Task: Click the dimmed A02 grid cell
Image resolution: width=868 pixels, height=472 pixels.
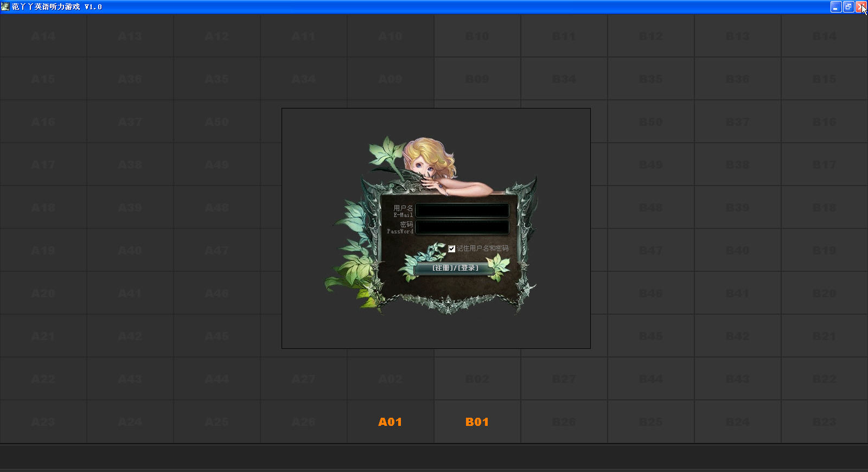Action: [x=391, y=379]
